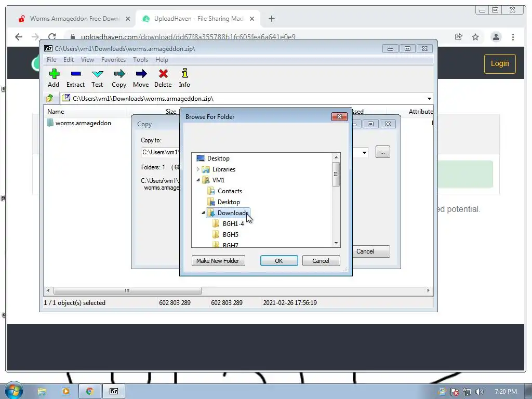Reload the Chrome page
Screen dimensions: 532x399
click(x=52, y=37)
